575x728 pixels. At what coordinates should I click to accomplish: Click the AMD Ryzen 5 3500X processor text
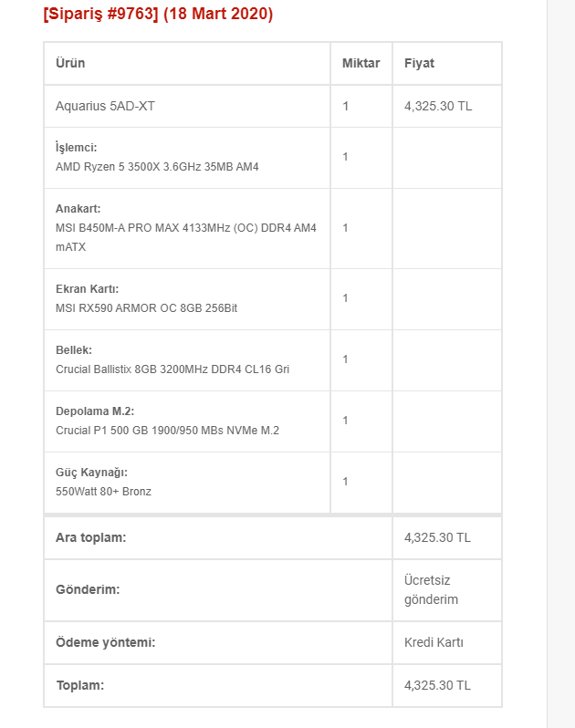157,167
